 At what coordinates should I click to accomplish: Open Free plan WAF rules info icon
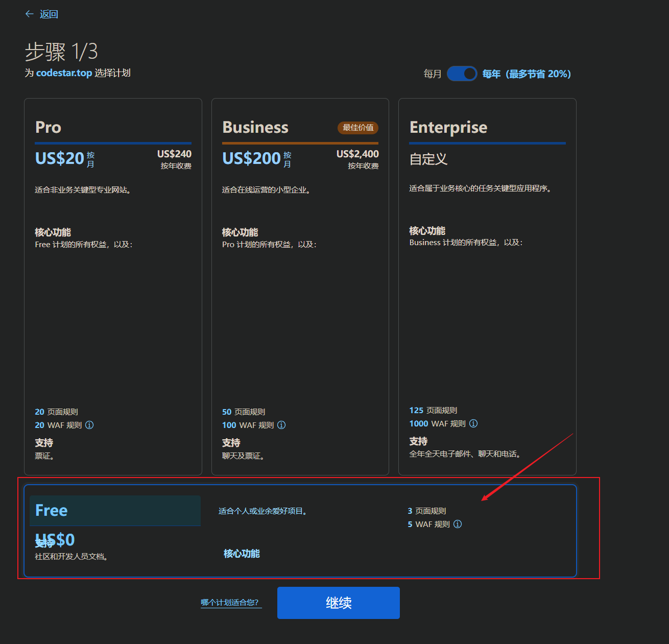(x=458, y=524)
